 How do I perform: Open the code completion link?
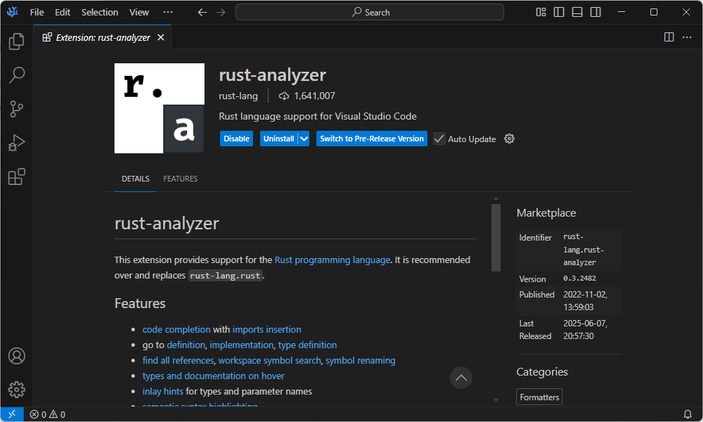click(x=176, y=329)
